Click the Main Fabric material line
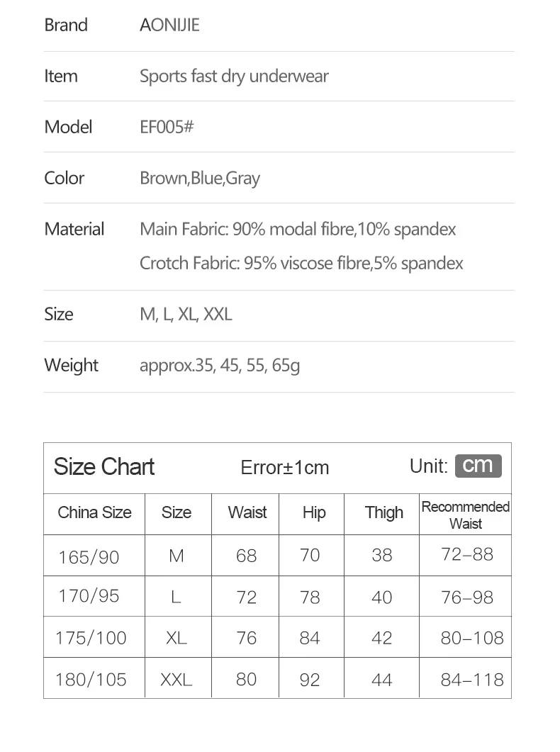The height and width of the screenshot is (752, 560). pyautogui.click(x=298, y=229)
